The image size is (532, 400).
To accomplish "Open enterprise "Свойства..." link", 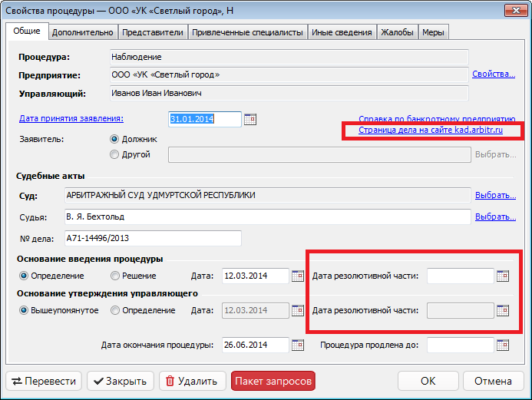I will 493,74.
